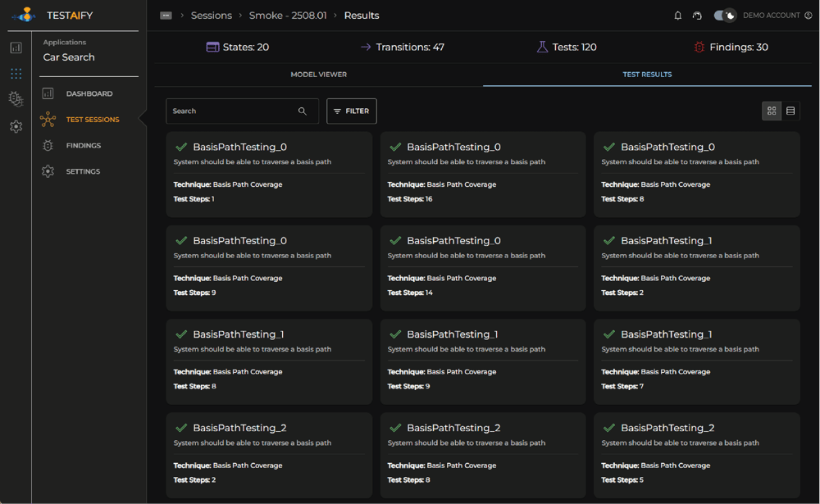Viewport: 820px width, 504px height.
Task: Toggle the dark mode switch
Action: [x=725, y=16]
